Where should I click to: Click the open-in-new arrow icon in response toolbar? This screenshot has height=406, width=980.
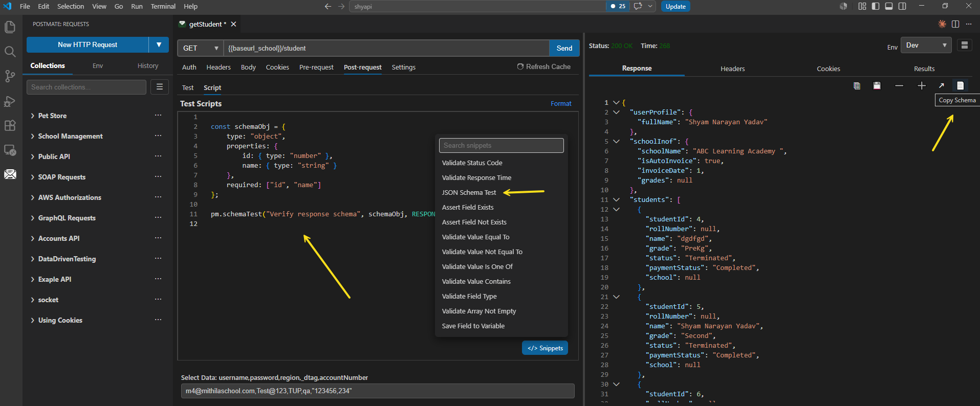[941, 85]
